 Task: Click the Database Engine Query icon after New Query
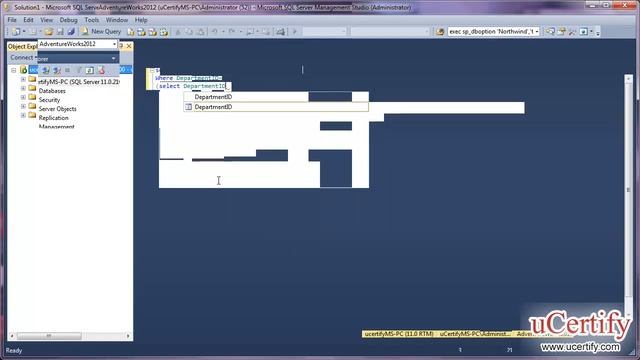point(131,31)
